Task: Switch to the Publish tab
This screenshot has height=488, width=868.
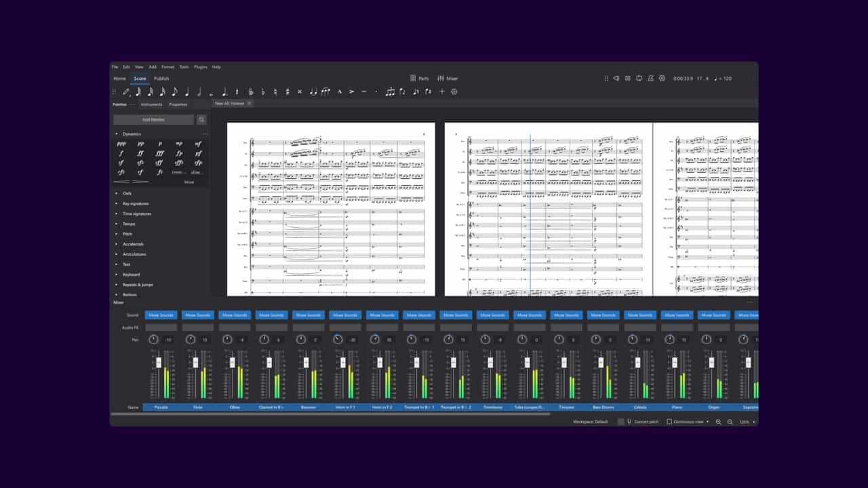Action: pyautogui.click(x=161, y=79)
